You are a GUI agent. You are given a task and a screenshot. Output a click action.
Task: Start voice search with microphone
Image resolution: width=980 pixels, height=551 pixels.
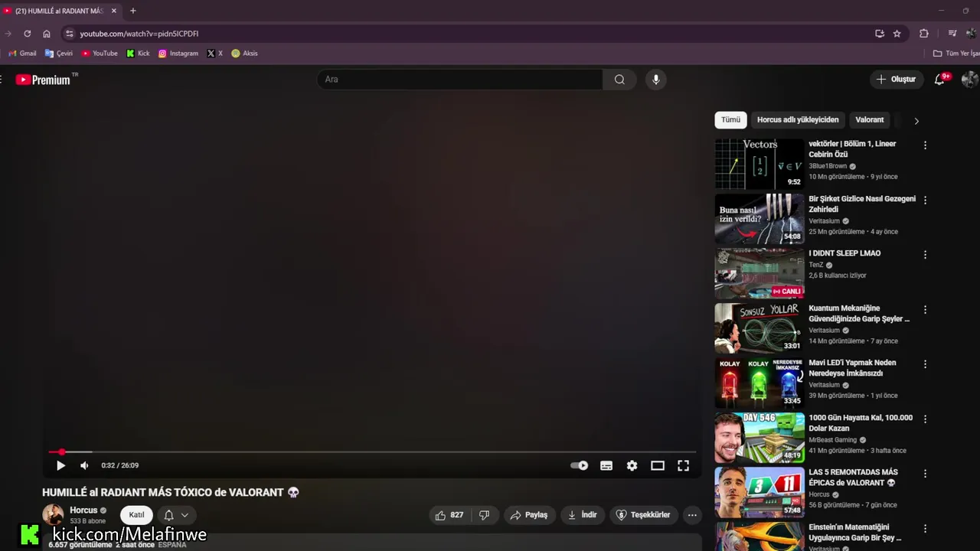[655, 80]
